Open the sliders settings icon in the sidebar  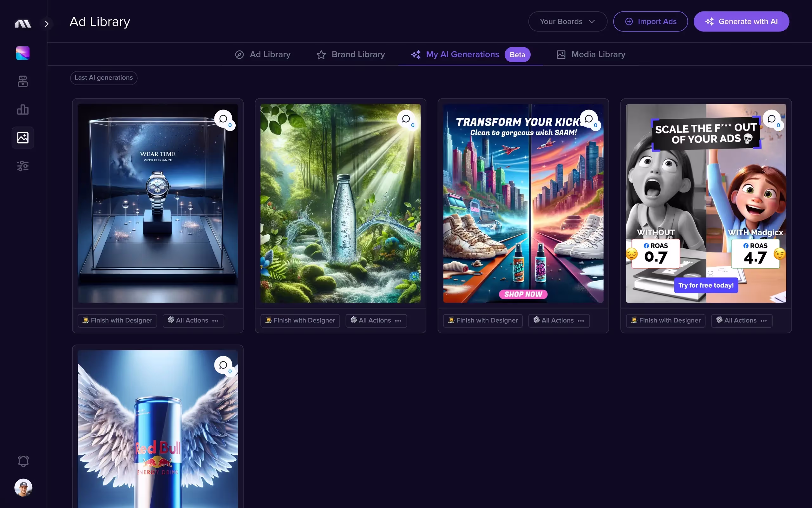click(23, 166)
